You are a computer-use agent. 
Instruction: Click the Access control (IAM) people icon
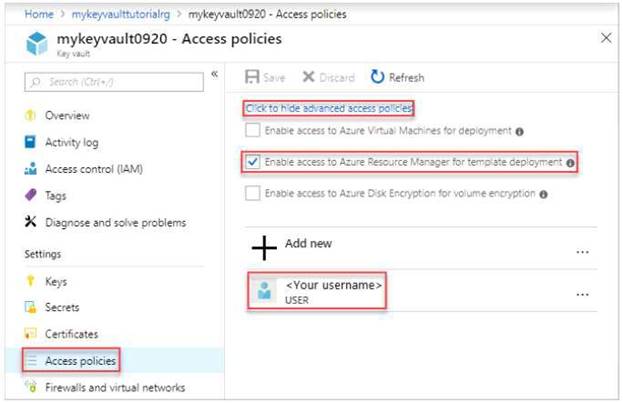[x=31, y=169]
